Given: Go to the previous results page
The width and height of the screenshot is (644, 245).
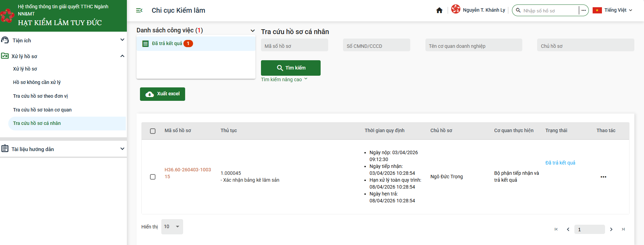Looking at the screenshot, I should click(568, 229).
